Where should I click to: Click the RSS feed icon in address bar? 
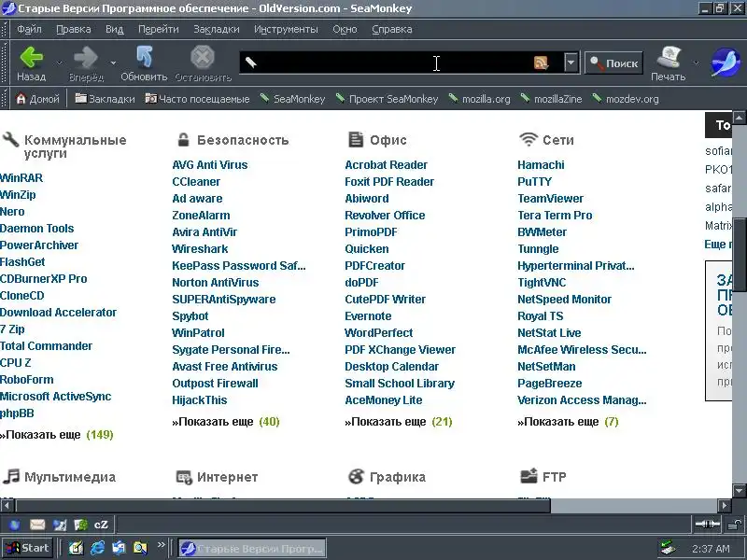click(541, 63)
